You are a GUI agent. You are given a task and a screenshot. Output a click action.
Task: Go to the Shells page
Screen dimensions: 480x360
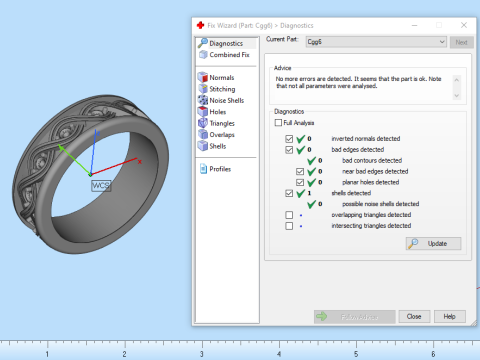coord(218,146)
